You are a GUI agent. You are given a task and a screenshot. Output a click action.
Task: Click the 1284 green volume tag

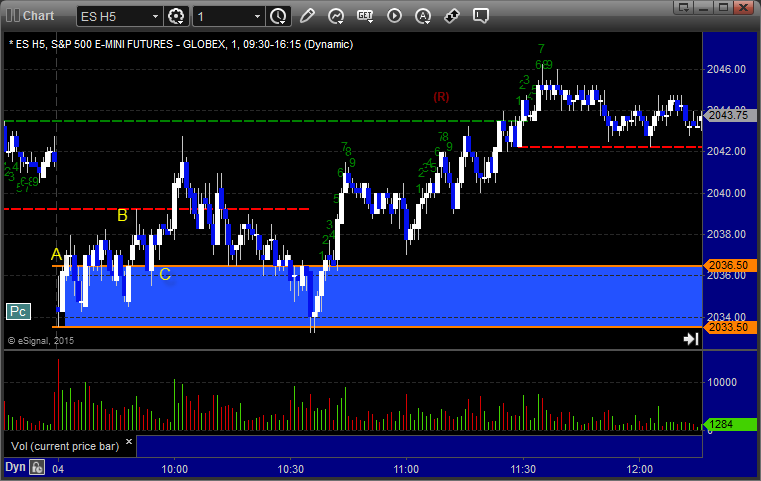tap(729, 424)
